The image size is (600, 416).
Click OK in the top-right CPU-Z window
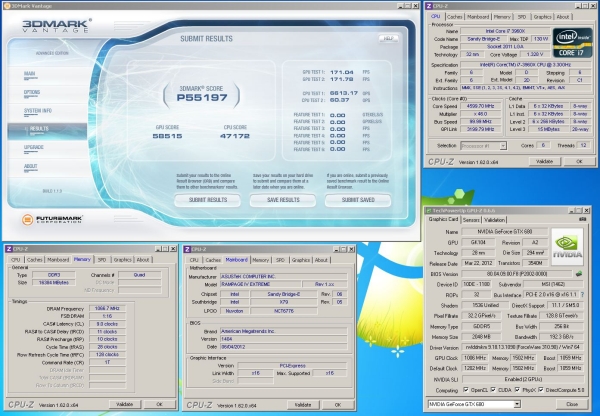pyautogui.click(x=579, y=162)
